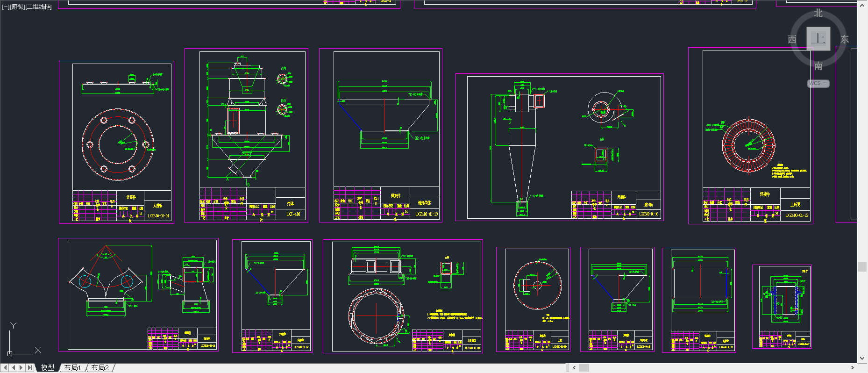Click the LXZ600-01-19 drawing number text
Screen dimensions: 868x373
point(427,214)
